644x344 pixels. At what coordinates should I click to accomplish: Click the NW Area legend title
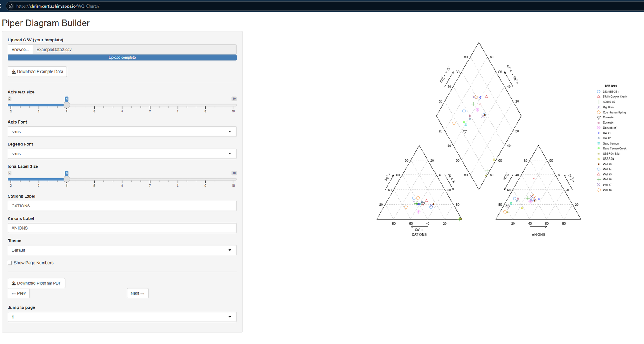611,86
